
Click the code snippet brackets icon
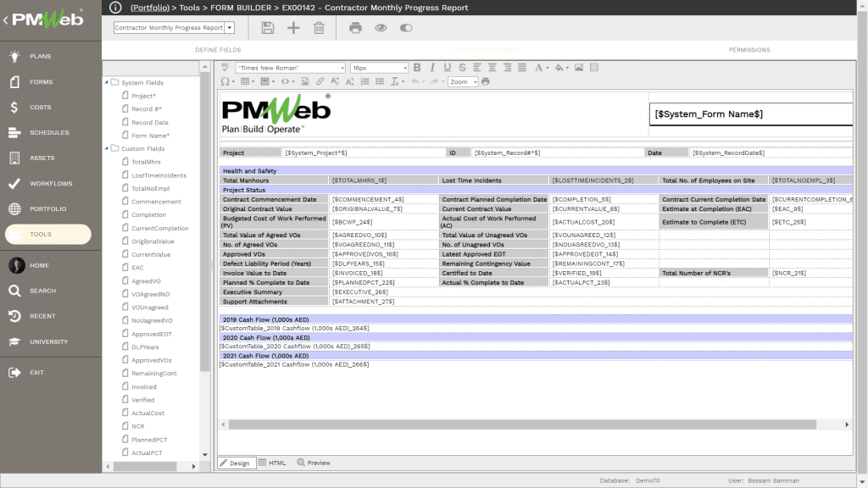point(287,81)
